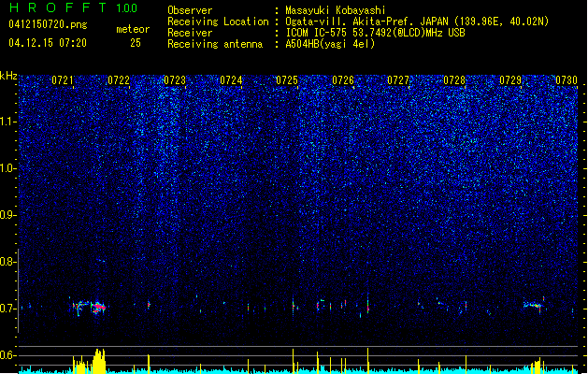Viewport: 588px width, 374px height.
Task: Click the 0724 time marker
Action: 231,80
